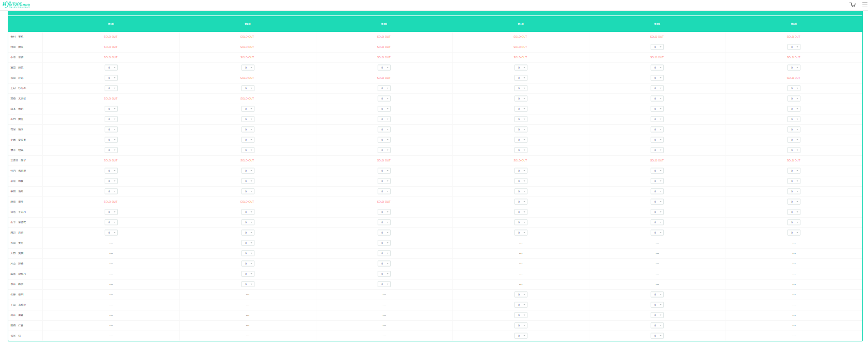Open 小西 quantity dropdown in 第4部 column
This screenshot has width=868, height=345.
click(x=521, y=140)
